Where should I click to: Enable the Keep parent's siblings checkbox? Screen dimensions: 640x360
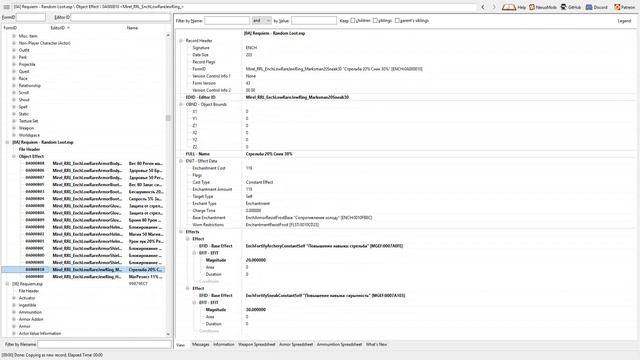click(397, 20)
